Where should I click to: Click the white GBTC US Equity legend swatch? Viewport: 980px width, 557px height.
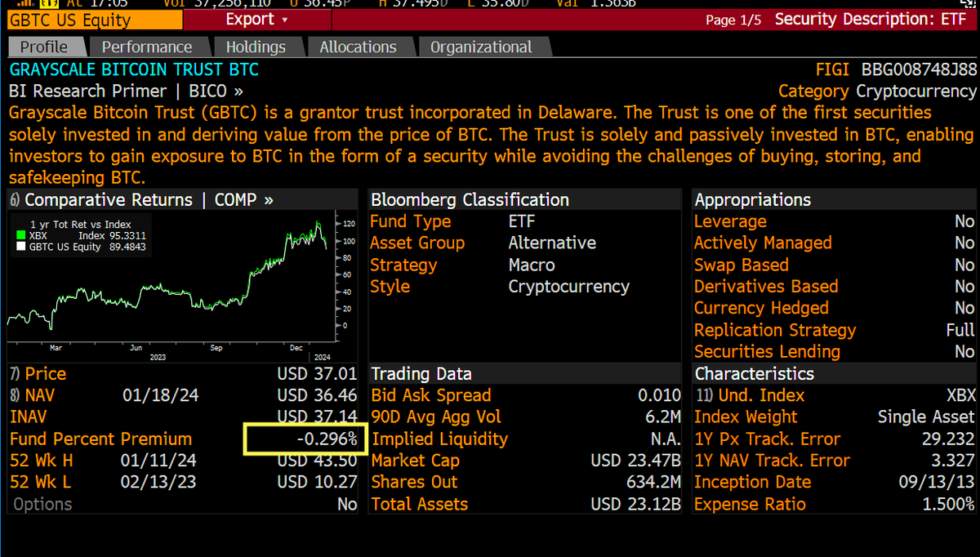(x=21, y=246)
